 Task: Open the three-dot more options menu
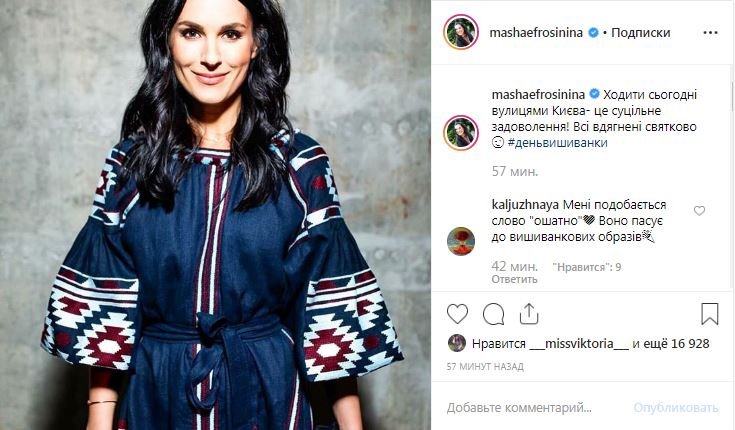pos(710,32)
